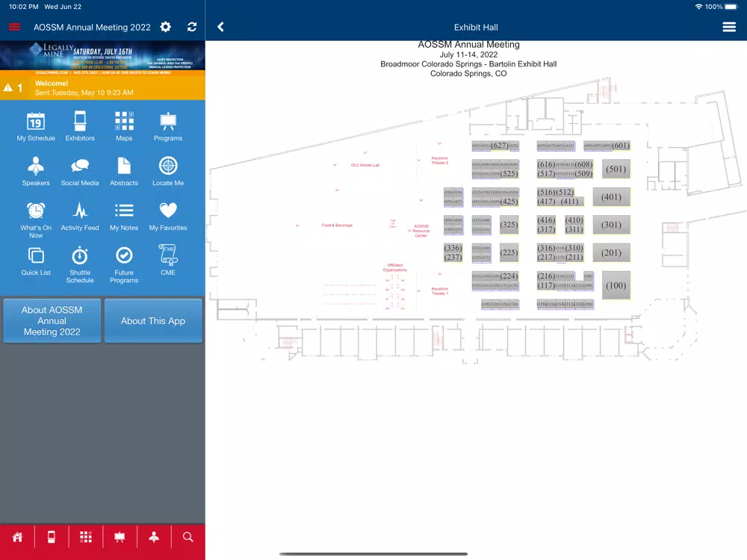Select booth (410) on the map

[x=574, y=220]
